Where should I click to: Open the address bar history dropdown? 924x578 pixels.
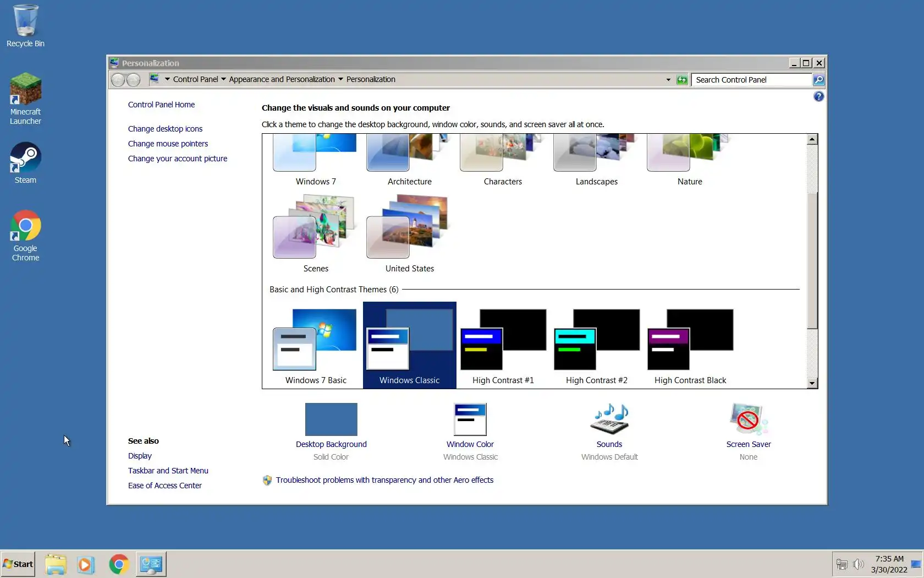click(668, 80)
